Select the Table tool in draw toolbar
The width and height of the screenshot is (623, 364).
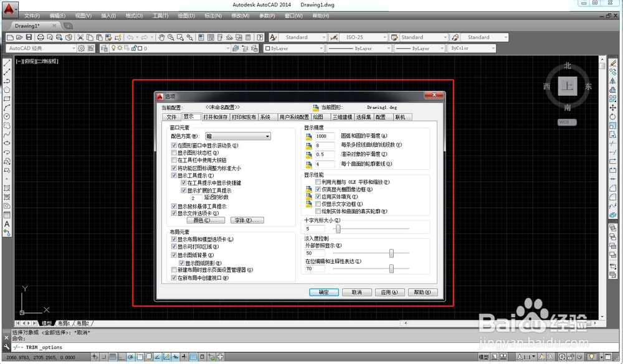[7, 215]
